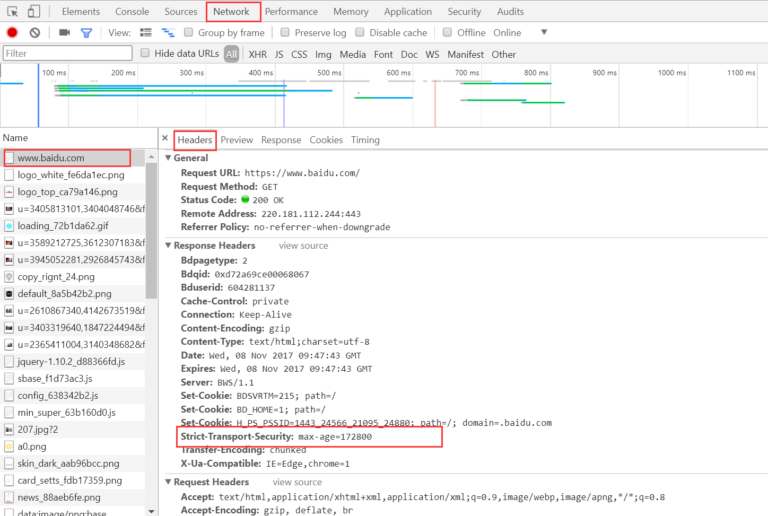This screenshot has height=516, width=768.
Task: Click the capture screenshots camera icon
Action: [x=65, y=32]
